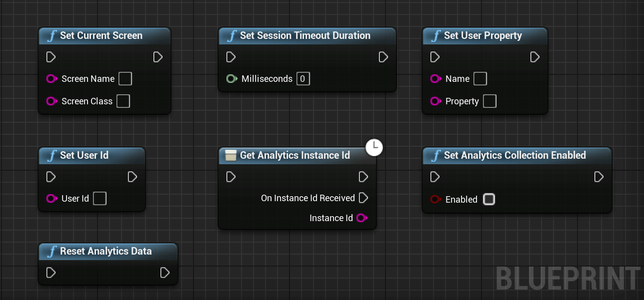This screenshot has width=644, height=300.
Task: Click the Screen Name string pin
Action: point(52,79)
